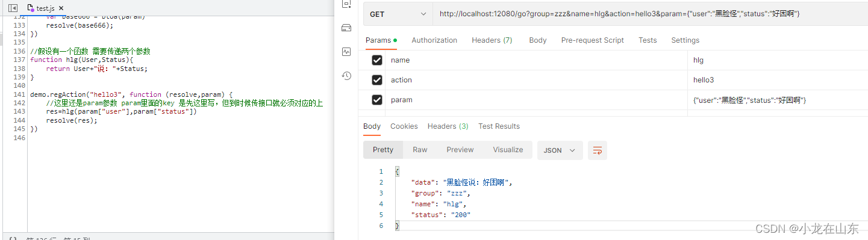Open the Pre-request Script tab
Image resolution: width=868 pixels, height=240 pixels.
click(593, 40)
